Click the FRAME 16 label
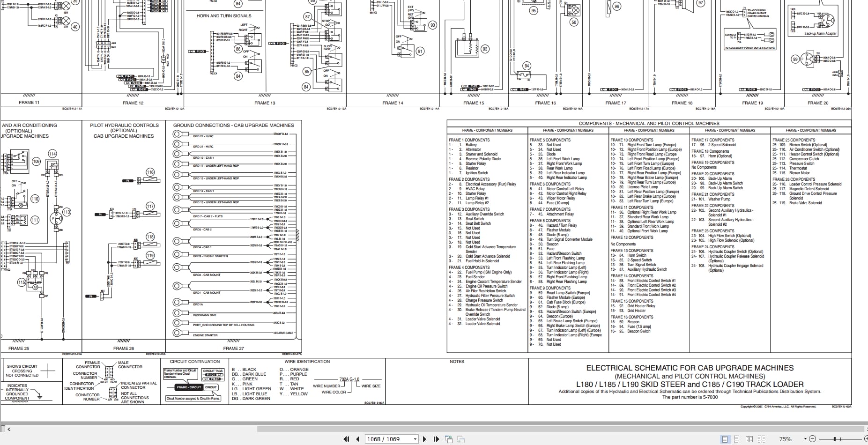The height and width of the screenshot is (445, 868). tap(545, 103)
